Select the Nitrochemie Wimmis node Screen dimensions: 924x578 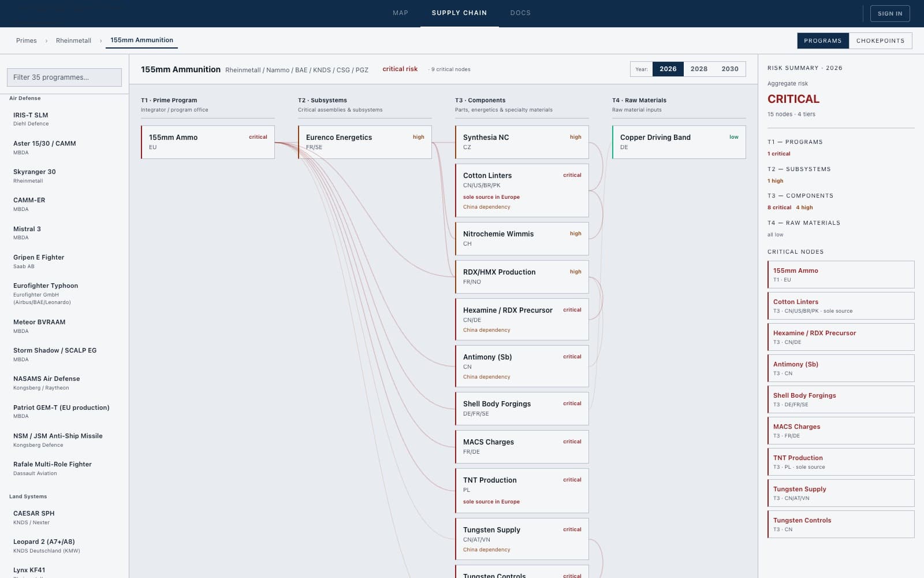pyautogui.click(x=522, y=239)
